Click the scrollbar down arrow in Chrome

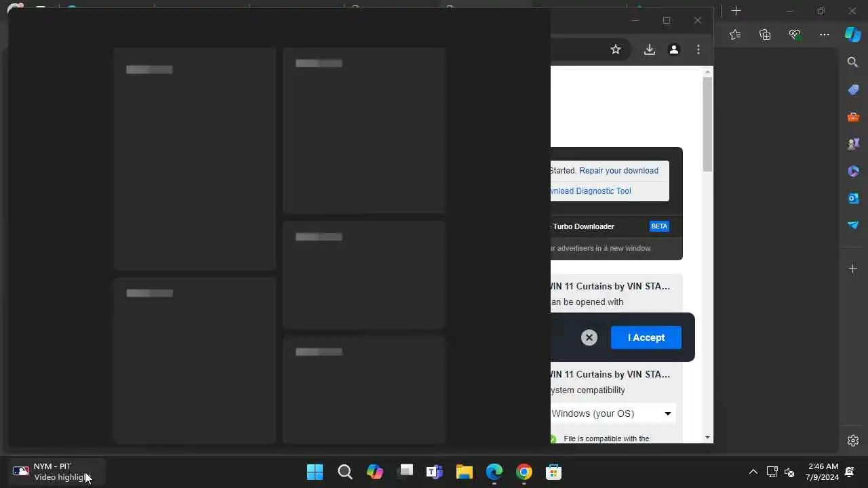click(708, 438)
